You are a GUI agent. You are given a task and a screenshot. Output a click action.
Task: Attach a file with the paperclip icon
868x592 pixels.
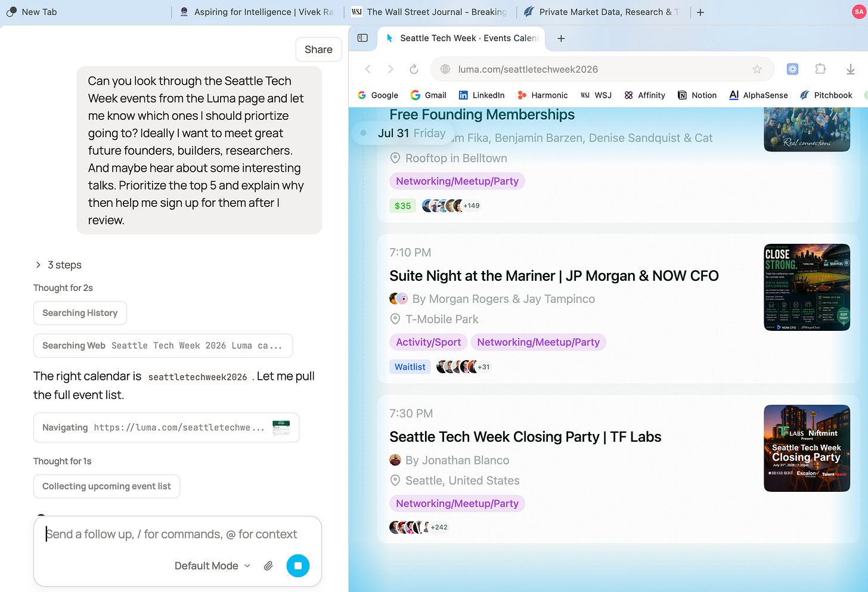click(268, 566)
